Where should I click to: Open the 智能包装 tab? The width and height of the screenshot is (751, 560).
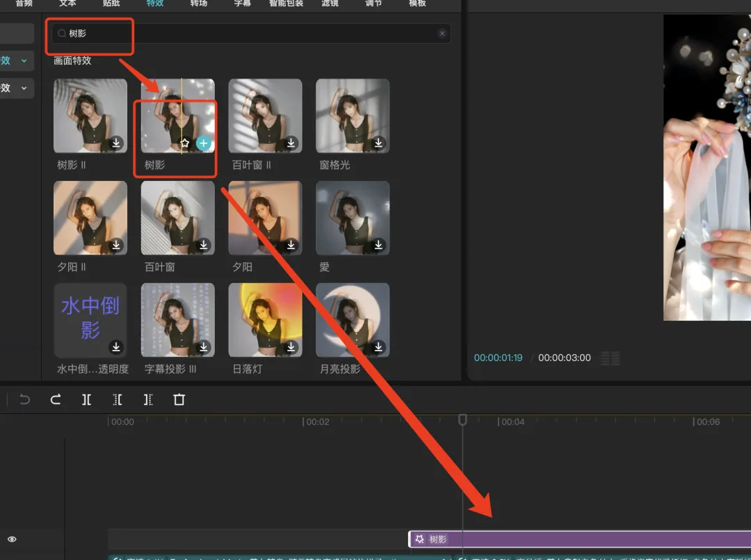coord(286,3)
